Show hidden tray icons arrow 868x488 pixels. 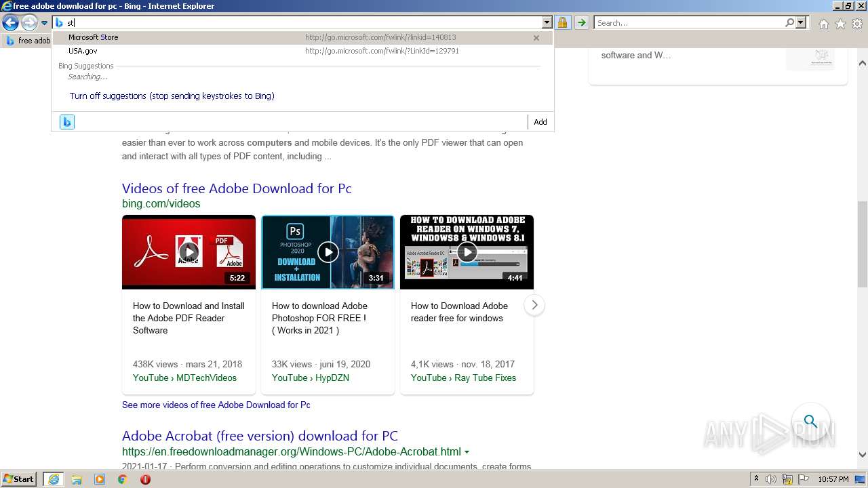[756, 479]
